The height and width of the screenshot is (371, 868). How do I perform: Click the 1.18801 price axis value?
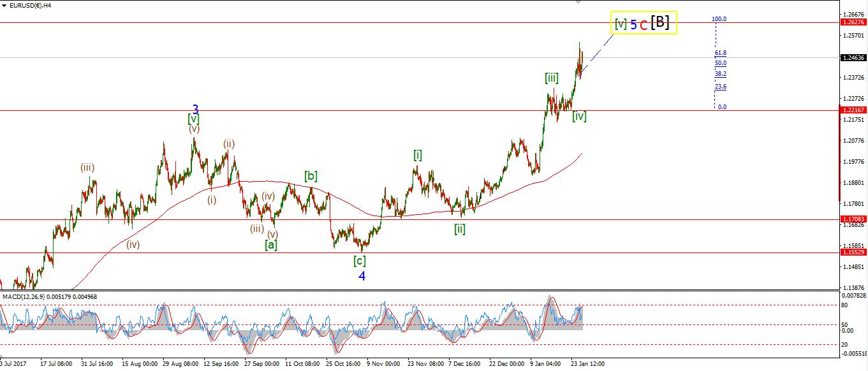click(854, 182)
